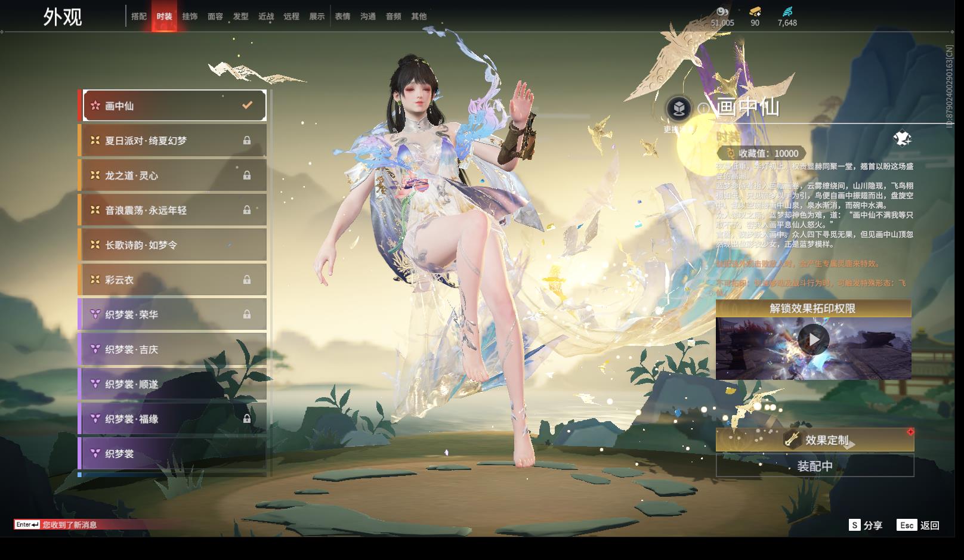This screenshot has width=964, height=560.
Task: Click the 收藏值: 10000 label
Action: pos(768,153)
